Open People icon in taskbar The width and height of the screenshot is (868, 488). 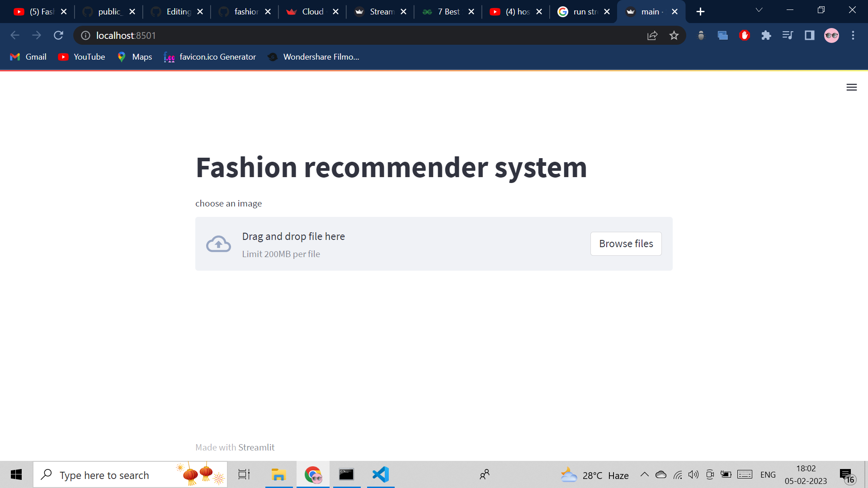coord(484,474)
